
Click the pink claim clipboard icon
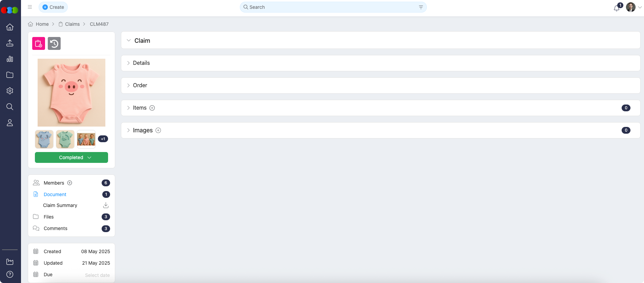(39, 43)
